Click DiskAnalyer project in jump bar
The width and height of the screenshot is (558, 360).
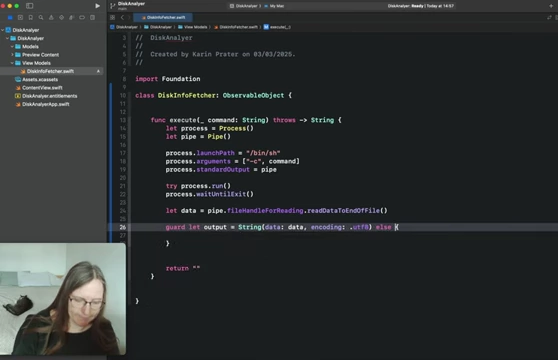(124, 27)
